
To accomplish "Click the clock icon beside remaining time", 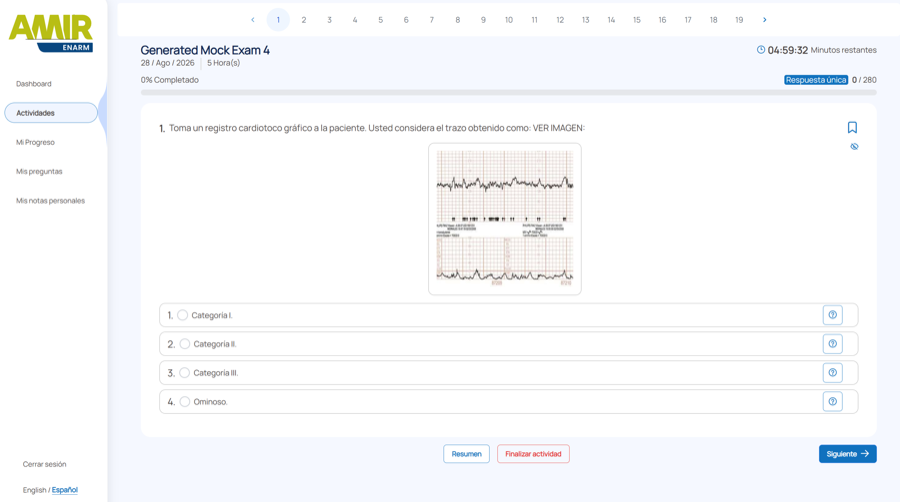I will [x=761, y=50].
